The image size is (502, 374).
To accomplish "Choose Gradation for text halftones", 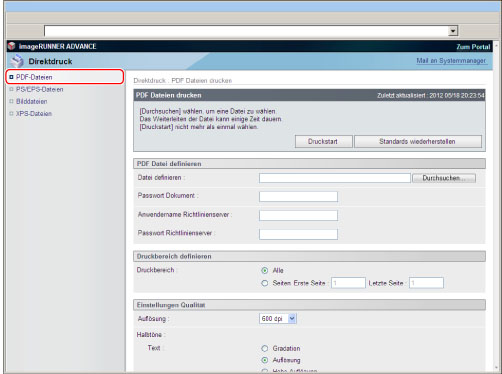I will coord(265,348).
